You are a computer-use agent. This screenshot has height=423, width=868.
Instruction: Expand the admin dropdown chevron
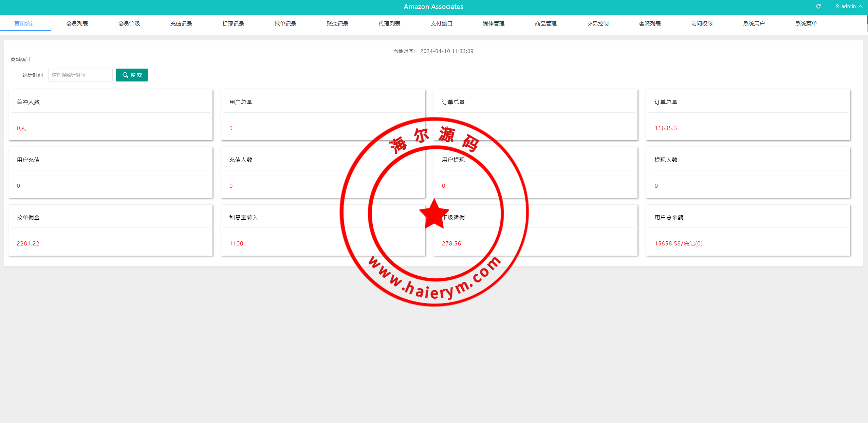861,6
